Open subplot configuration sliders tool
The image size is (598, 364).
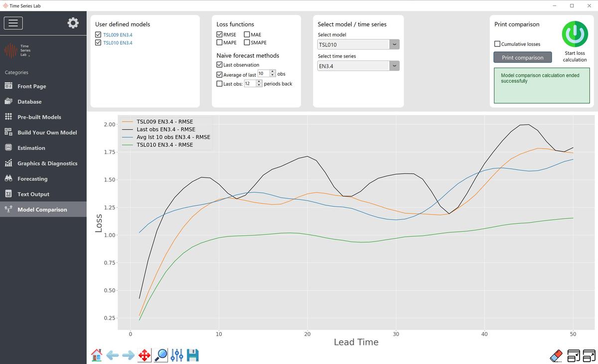[177, 355]
